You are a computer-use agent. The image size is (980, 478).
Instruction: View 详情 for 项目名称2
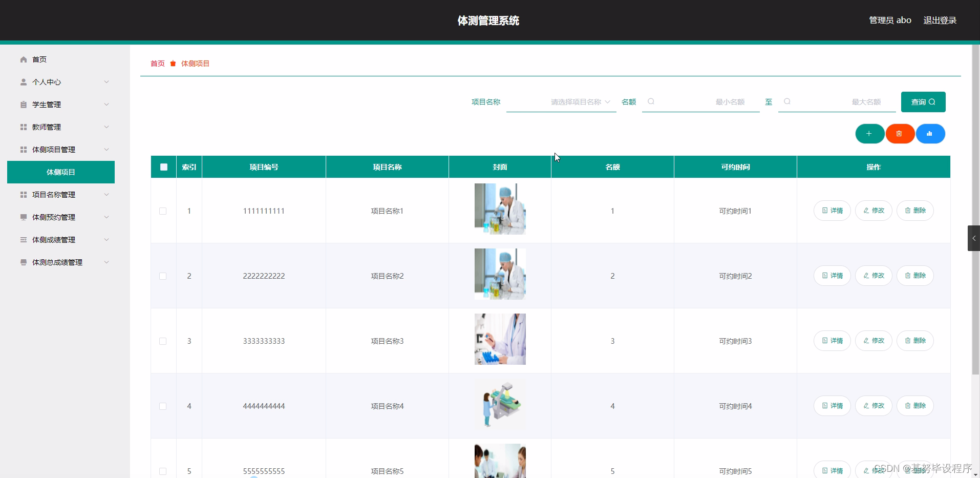click(x=832, y=276)
